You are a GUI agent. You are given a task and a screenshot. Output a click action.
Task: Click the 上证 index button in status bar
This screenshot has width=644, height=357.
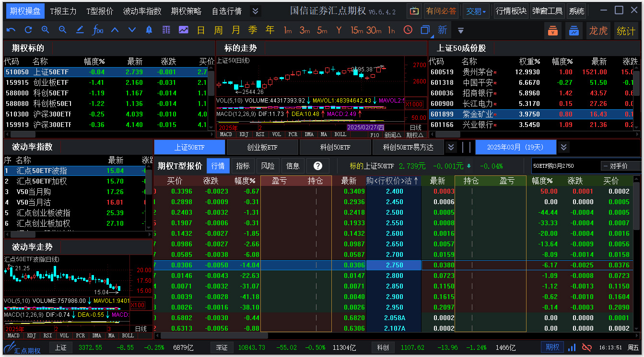[60, 348]
